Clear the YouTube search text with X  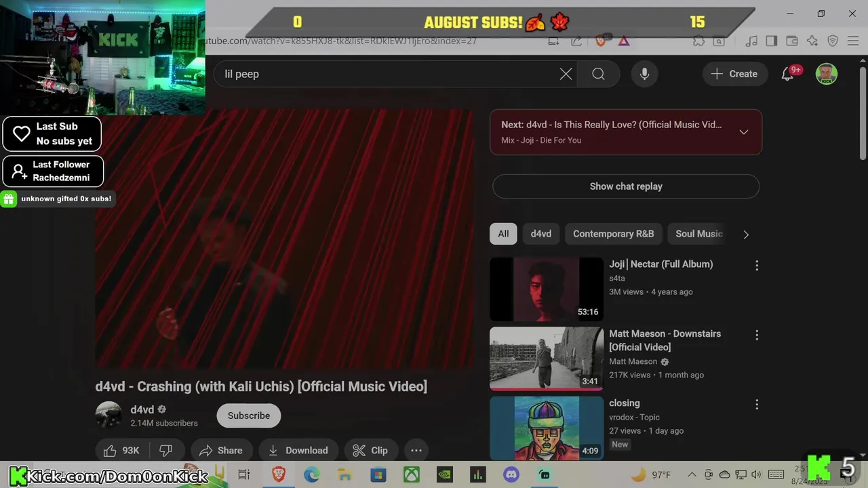point(566,74)
